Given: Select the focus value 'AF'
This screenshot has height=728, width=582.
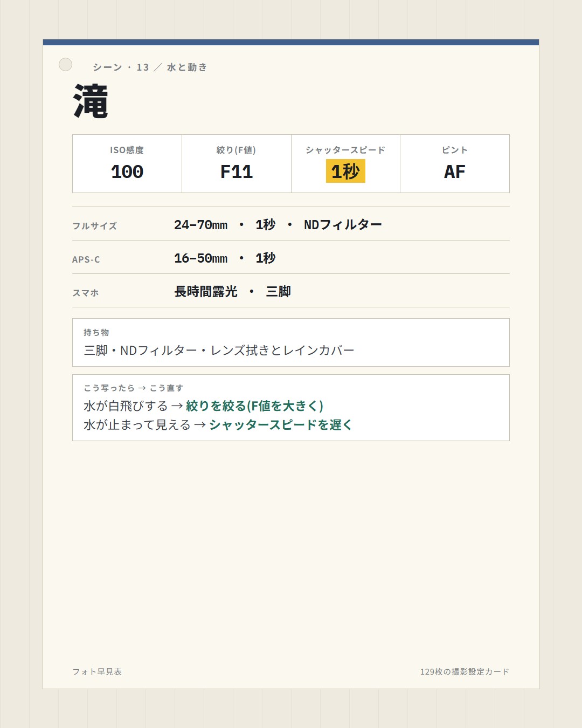Looking at the screenshot, I should [x=455, y=171].
